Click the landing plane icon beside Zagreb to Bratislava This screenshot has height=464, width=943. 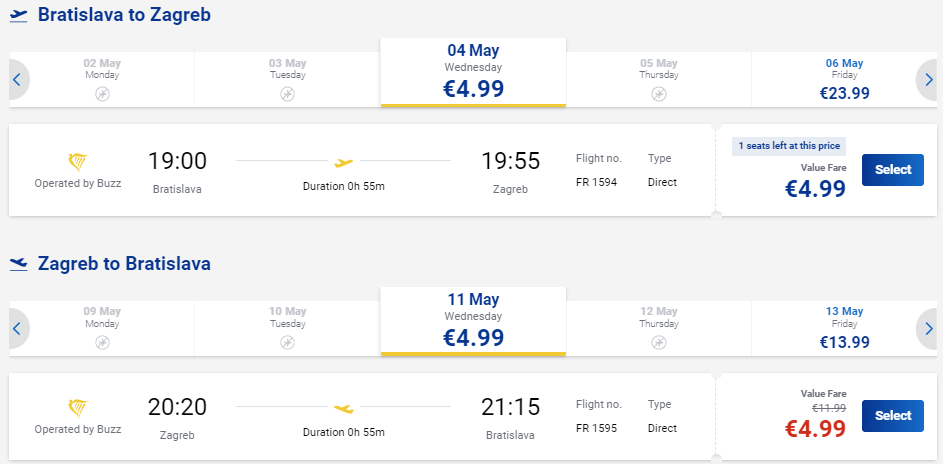click(x=19, y=264)
